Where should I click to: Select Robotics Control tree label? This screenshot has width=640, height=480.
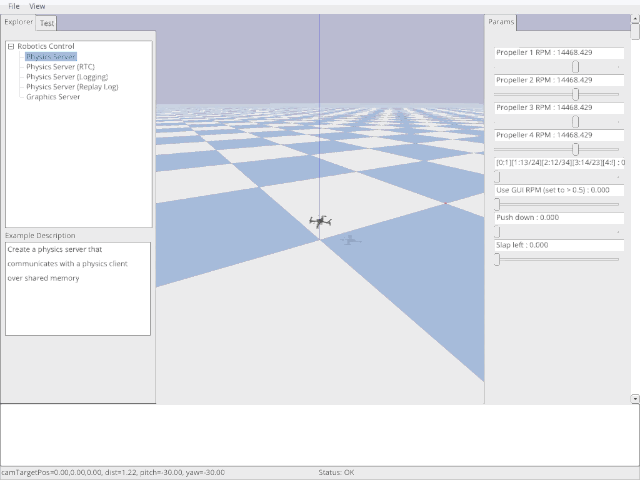point(46,46)
